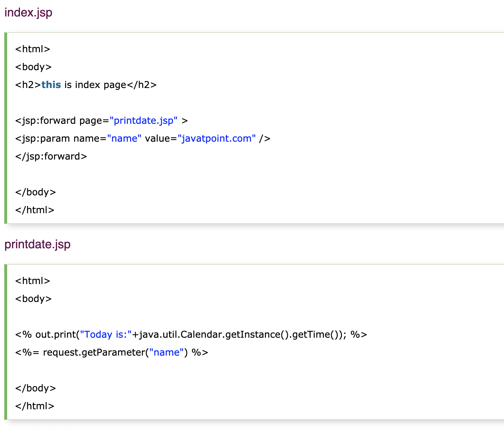Click the index.jsp heading
Image resolution: width=504 pixels, height=430 pixels.
pyautogui.click(x=28, y=13)
